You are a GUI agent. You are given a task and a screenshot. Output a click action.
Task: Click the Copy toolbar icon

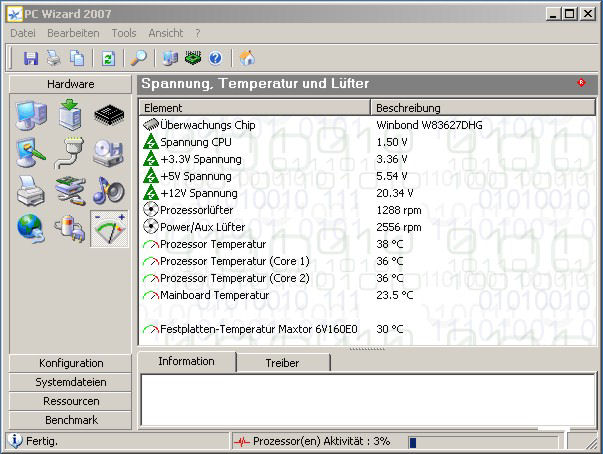coord(77,58)
